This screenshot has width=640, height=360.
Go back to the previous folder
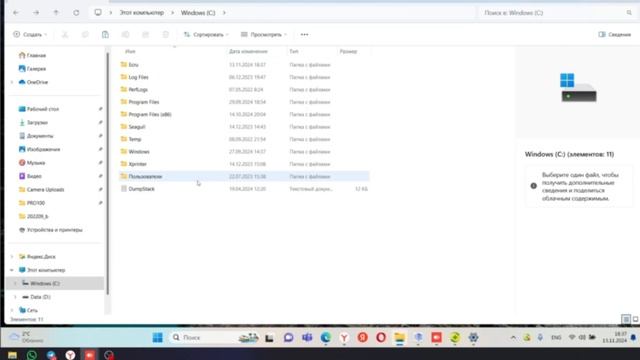(16, 13)
